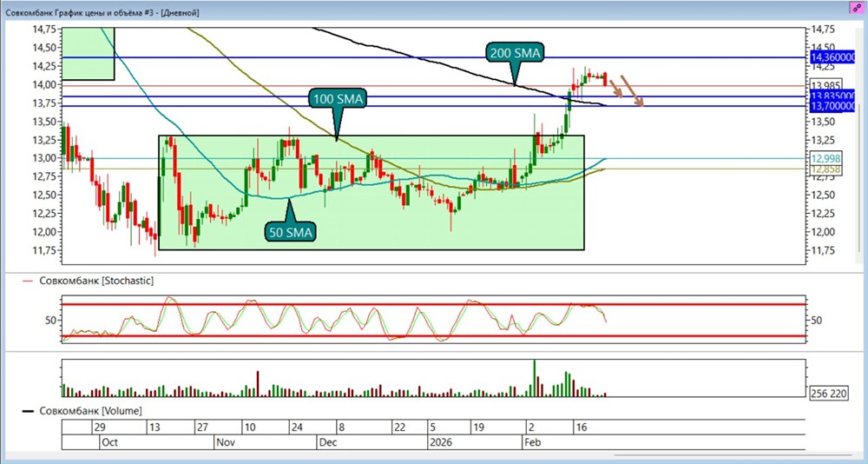The width and height of the screenshot is (868, 464).
Task: Select the 100 SMA callout label
Action: pyautogui.click(x=337, y=100)
